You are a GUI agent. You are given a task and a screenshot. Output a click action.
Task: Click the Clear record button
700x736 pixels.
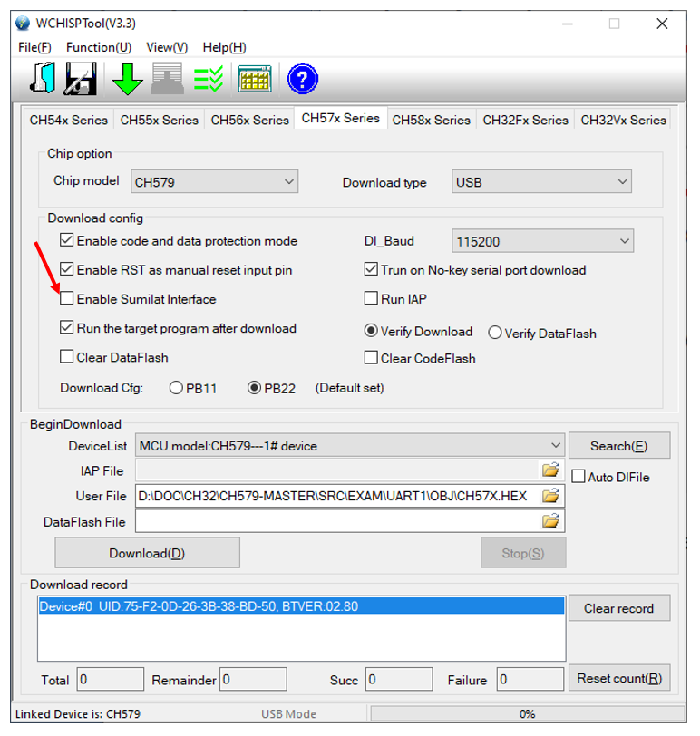619,608
